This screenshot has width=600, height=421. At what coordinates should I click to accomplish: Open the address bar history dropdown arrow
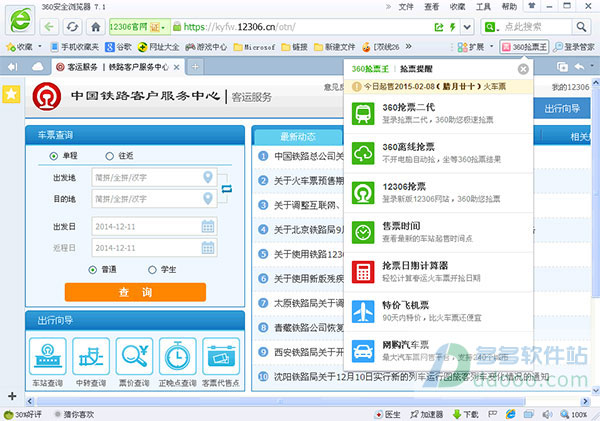click(467, 27)
